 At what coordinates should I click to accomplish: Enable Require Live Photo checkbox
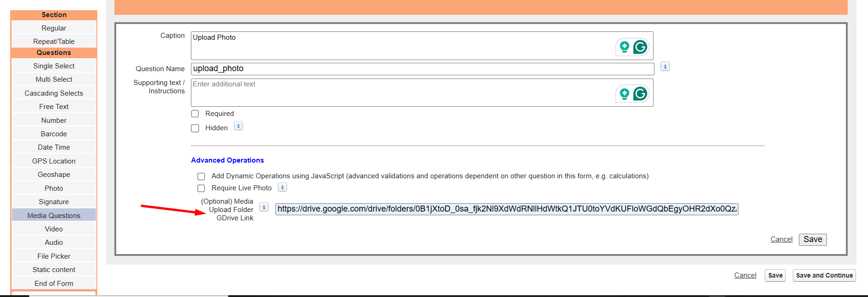pyautogui.click(x=201, y=188)
